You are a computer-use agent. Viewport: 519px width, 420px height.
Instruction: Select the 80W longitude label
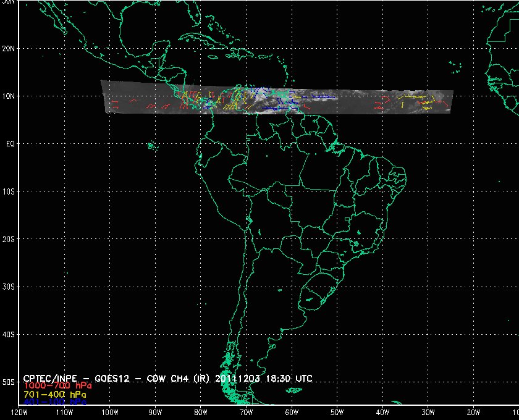pyautogui.click(x=201, y=413)
